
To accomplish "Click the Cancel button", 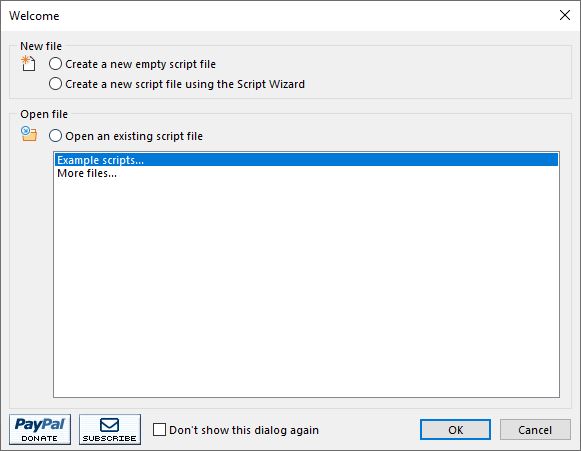I will (x=535, y=430).
